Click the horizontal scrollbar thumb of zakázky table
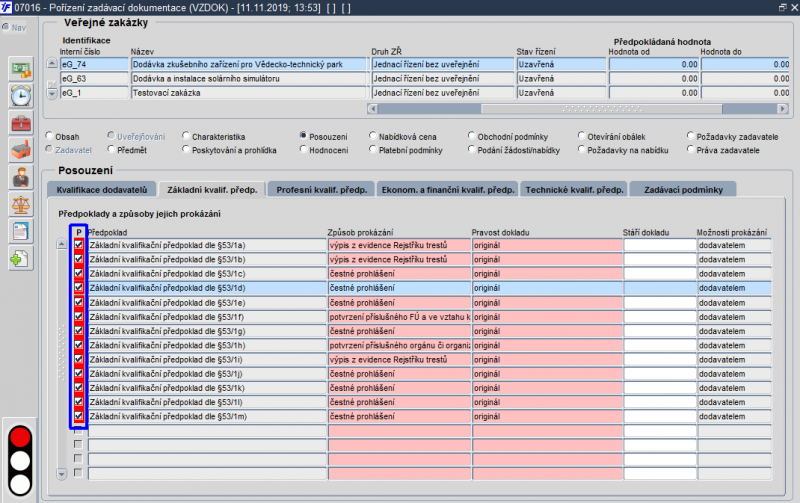This screenshot has height=503, width=800. pyautogui.click(x=602, y=109)
